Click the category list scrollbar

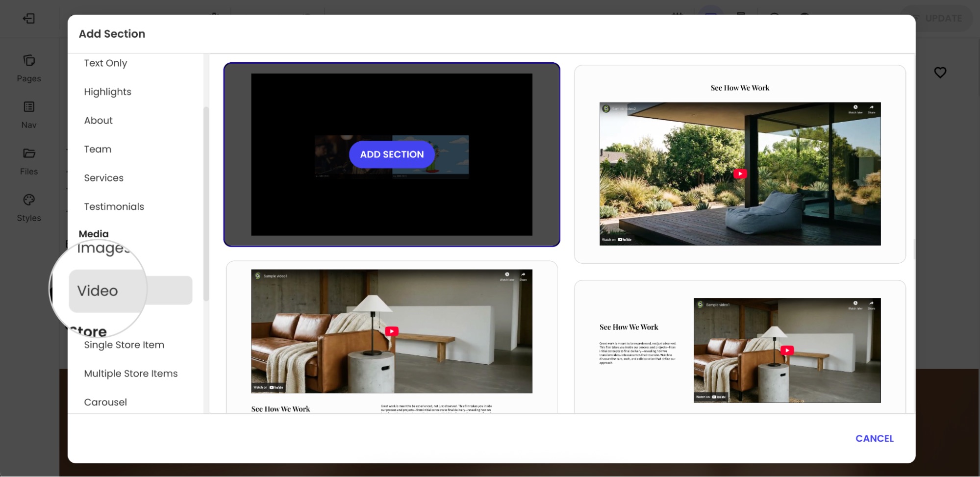point(206,203)
